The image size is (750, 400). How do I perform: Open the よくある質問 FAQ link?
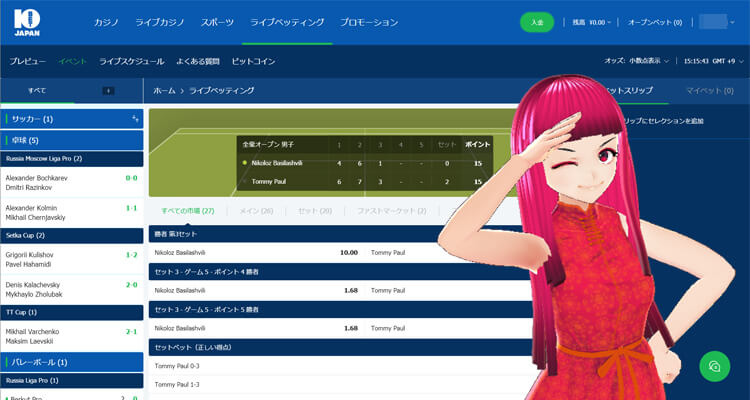(198, 61)
